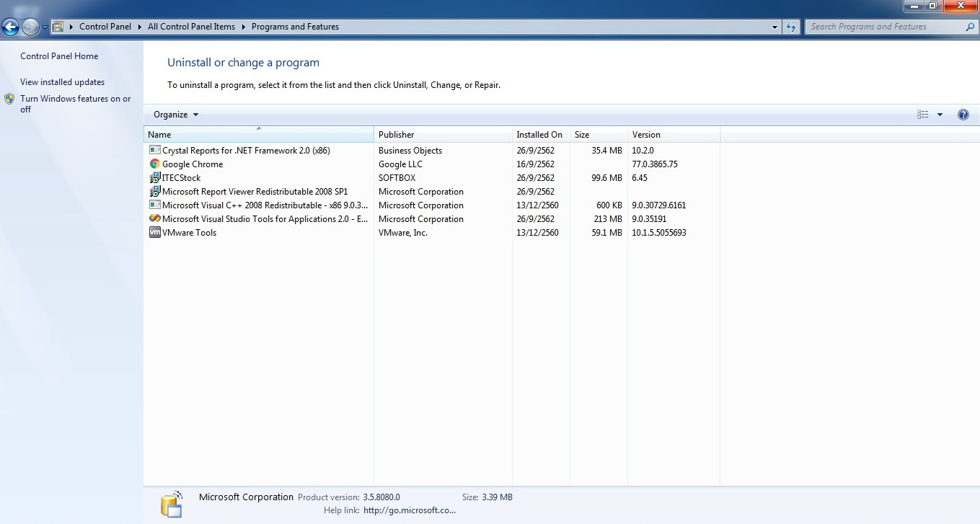980x524 pixels.
Task: Click the Control Panel breadcrumb
Action: [105, 27]
